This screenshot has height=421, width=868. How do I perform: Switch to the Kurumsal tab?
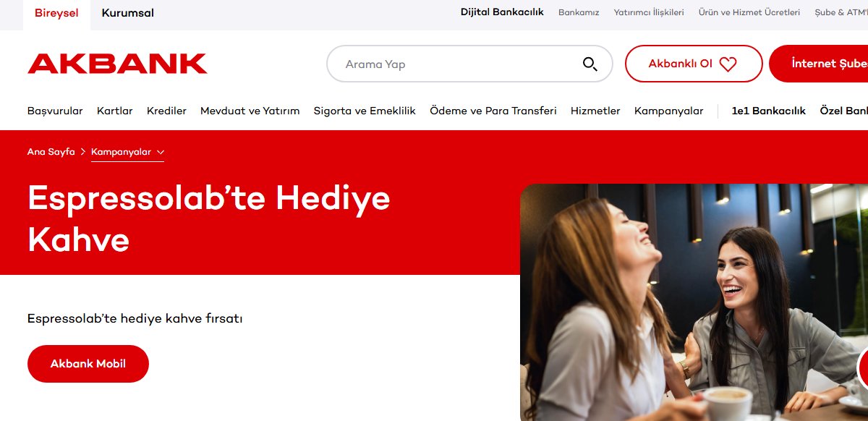[127, 13]
